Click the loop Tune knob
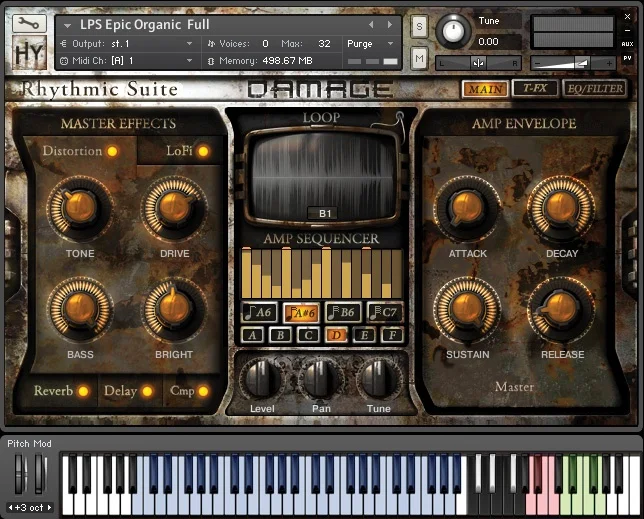This screenshot has width=644, height=519. [x=379, y=379]
